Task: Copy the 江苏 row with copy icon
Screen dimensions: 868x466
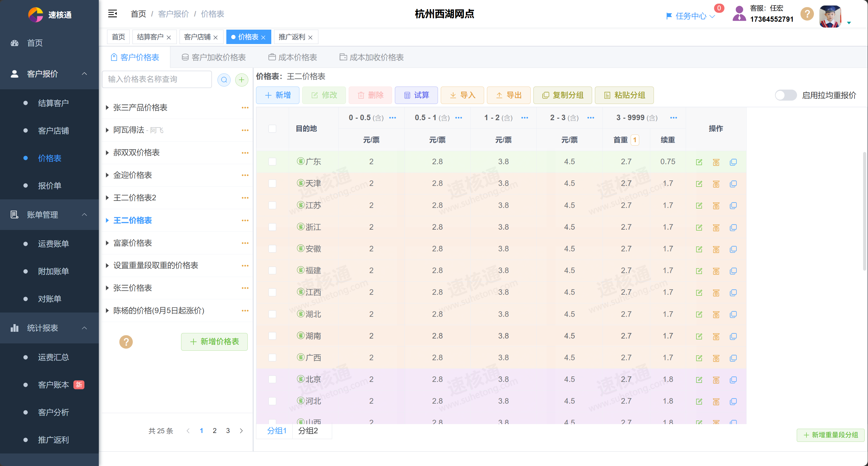Action: tap(733, 205)
